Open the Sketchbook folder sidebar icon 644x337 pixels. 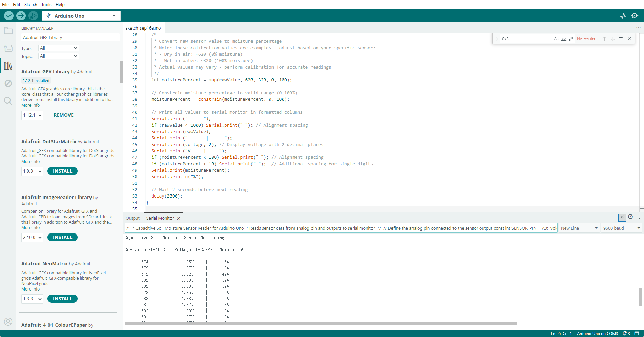point(8,31)
